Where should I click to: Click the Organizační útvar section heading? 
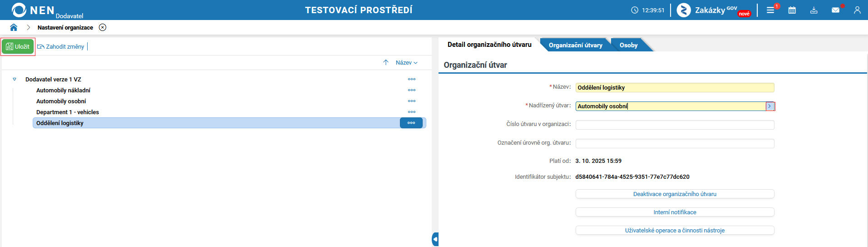tap(475, 65)
